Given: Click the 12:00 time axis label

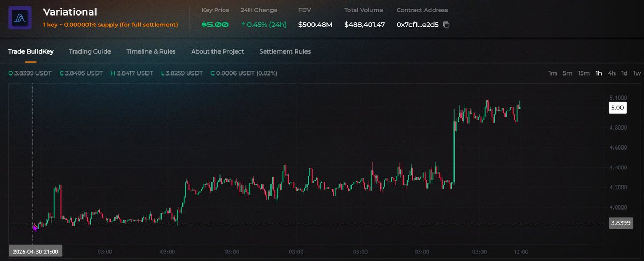Looking at the screenshot, I should pos(521,251).
